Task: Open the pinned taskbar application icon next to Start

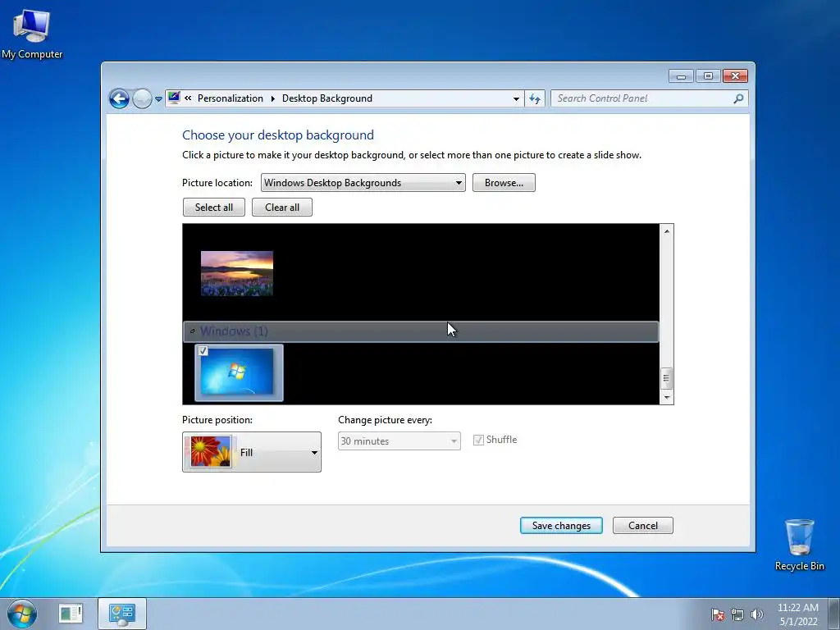Action: pos(71,614)
